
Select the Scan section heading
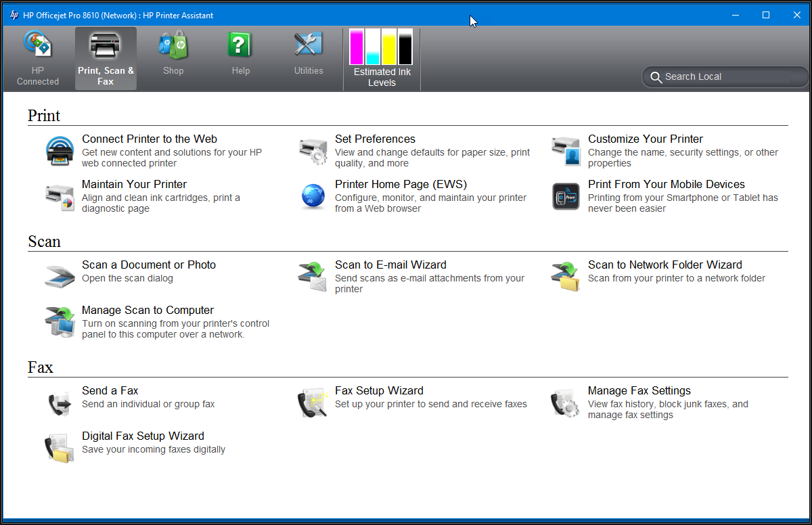click(x=44, y=242)
